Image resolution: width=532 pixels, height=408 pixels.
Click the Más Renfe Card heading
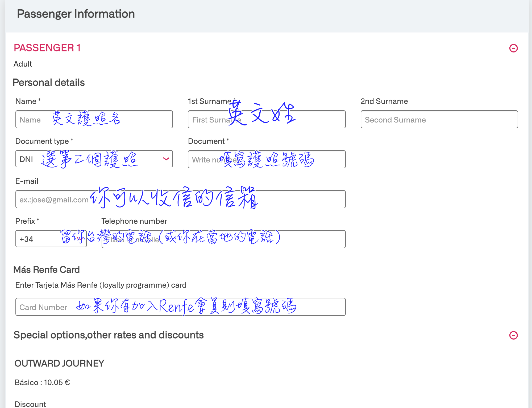47,270
